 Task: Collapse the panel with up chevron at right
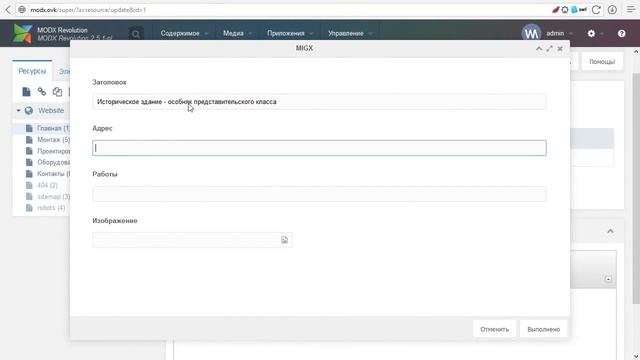point(610,231)
